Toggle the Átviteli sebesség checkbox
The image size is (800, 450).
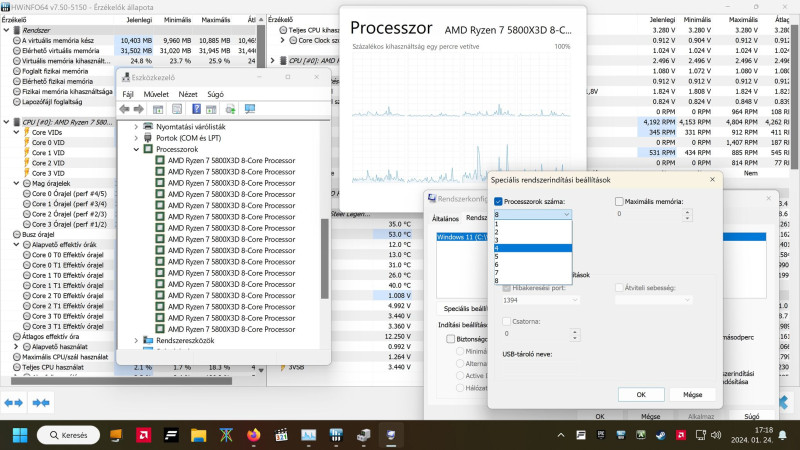tap(619, 288)
